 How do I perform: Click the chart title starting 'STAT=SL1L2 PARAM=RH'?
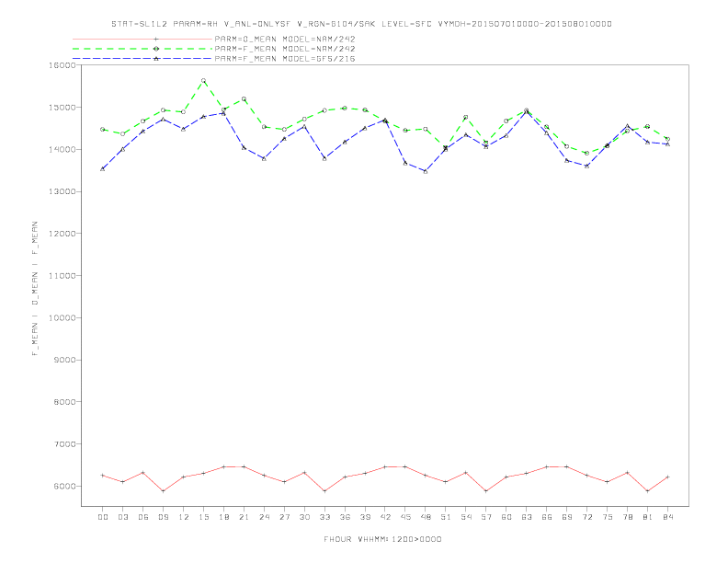(361, 24)
